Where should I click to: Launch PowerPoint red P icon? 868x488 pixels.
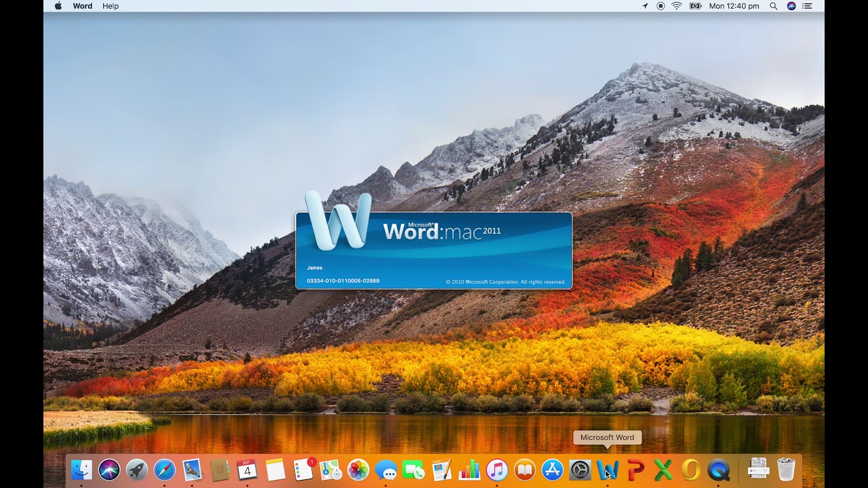(635, 469)
